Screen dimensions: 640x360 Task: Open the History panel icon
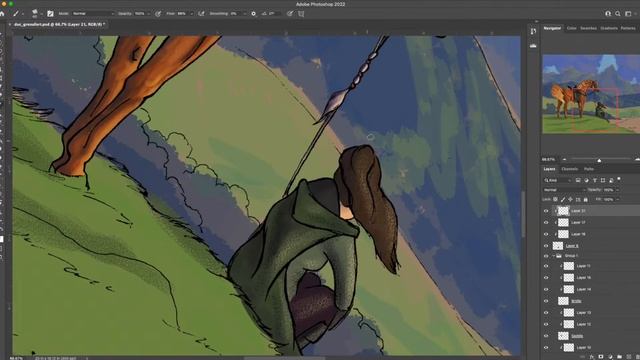point(533,31)
